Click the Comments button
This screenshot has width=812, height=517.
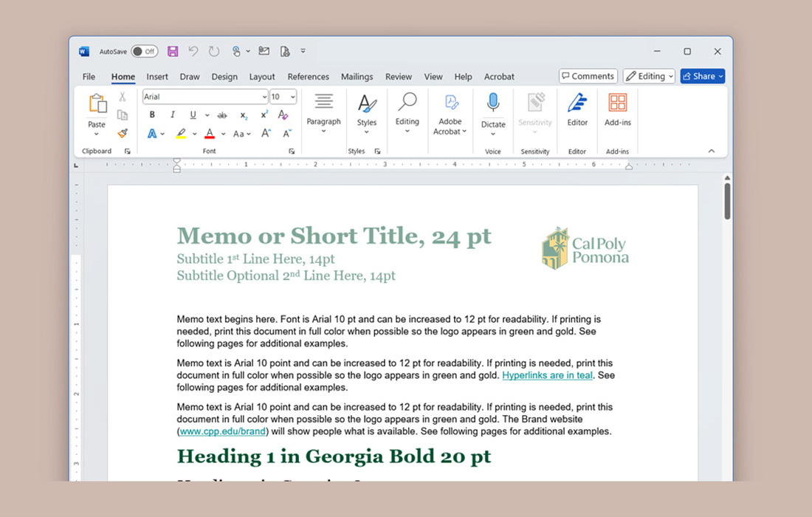point(588,76)
